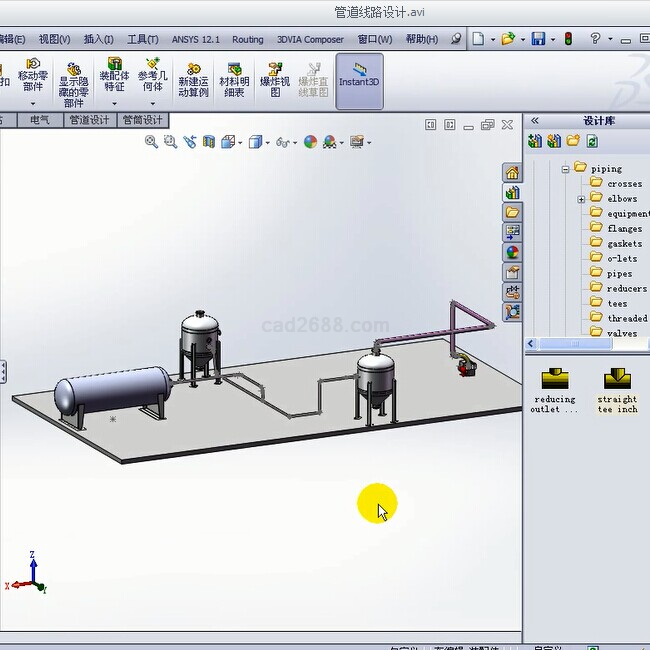Image resolution: width=650 pixels, height=650 pixels.
Task: Open Assembly Features (装配体特征) tool
Action: pos(114,75)
